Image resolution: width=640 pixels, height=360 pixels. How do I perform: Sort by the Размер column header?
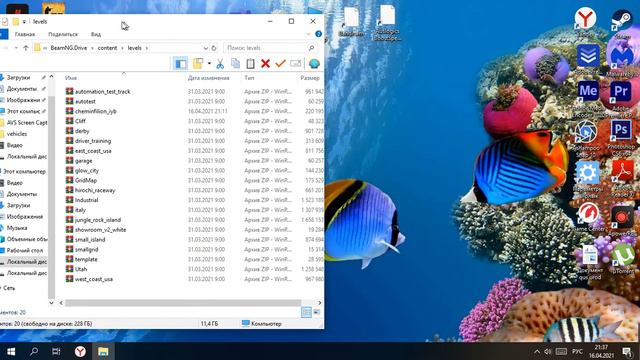(310, 78)
